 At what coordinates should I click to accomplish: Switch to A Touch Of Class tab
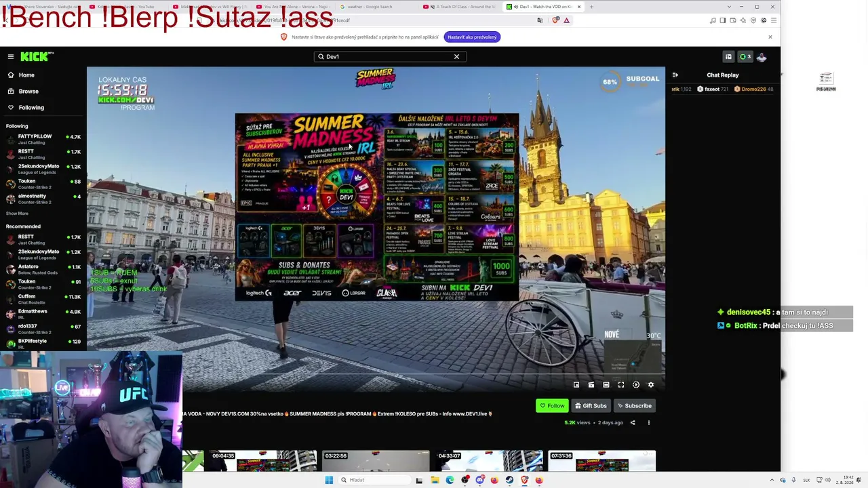pos(459,7)
